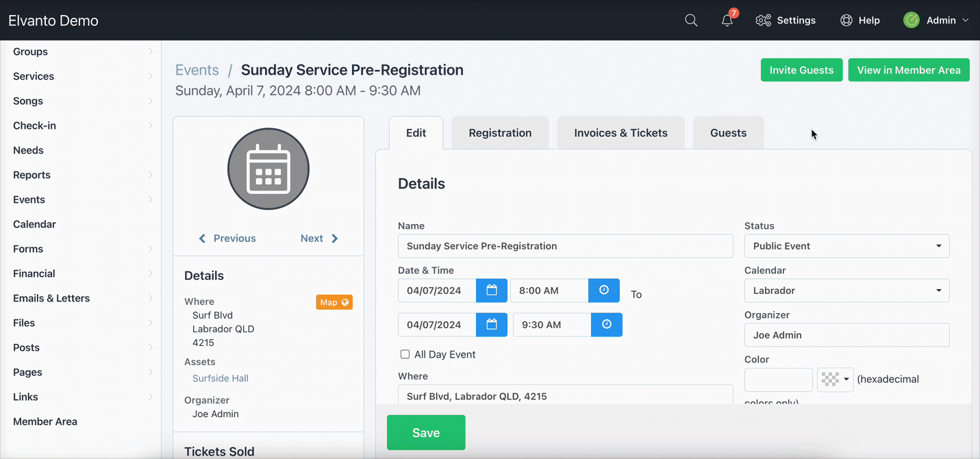Switch to the Registration tab
The image size is (980, 459).
500,133
